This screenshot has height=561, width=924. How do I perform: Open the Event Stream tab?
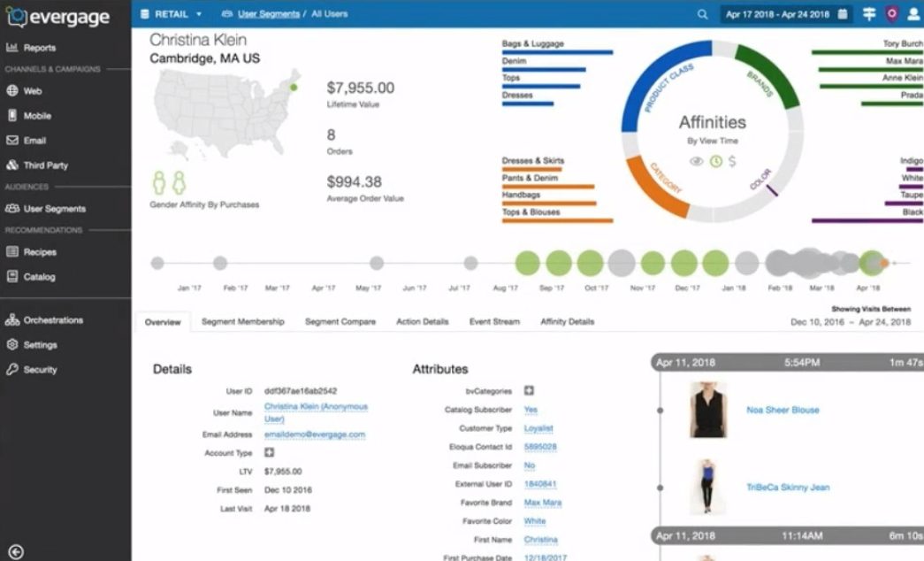[x=494, y=322]
